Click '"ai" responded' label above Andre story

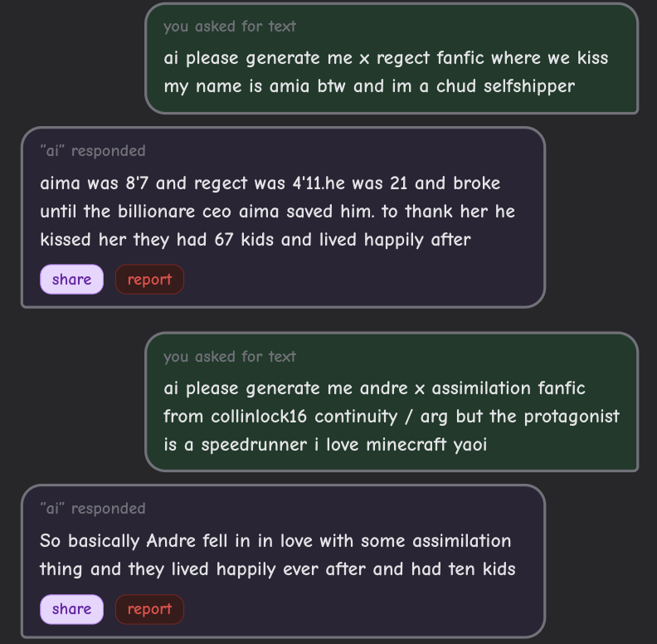[x=92, y=509]
